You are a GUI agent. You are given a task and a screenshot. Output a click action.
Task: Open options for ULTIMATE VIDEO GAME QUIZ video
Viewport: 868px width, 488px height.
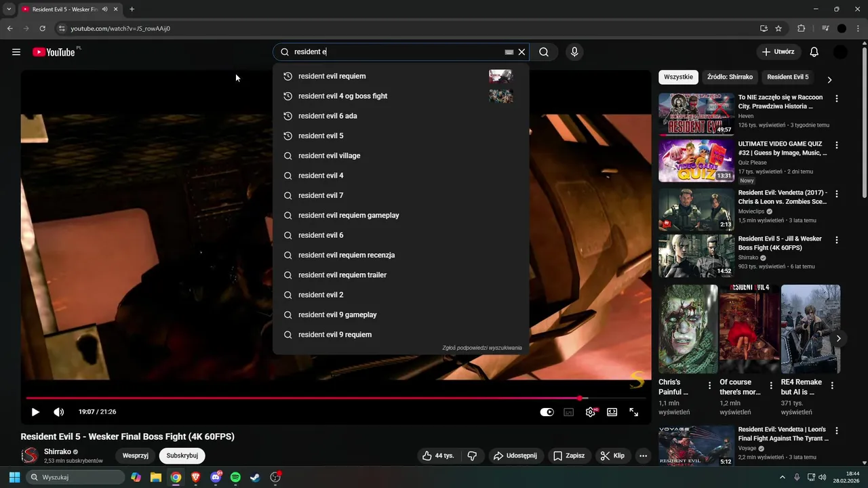[x=837, y=145]
